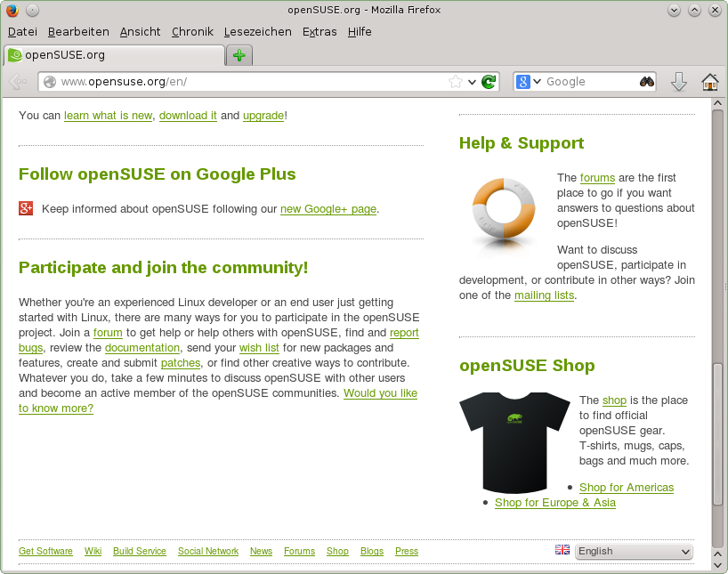Image resolution: width=728 pixels, height=574 pixels.
Task: Open the Google search engine selector dropdown
Action: click(530, 82)
